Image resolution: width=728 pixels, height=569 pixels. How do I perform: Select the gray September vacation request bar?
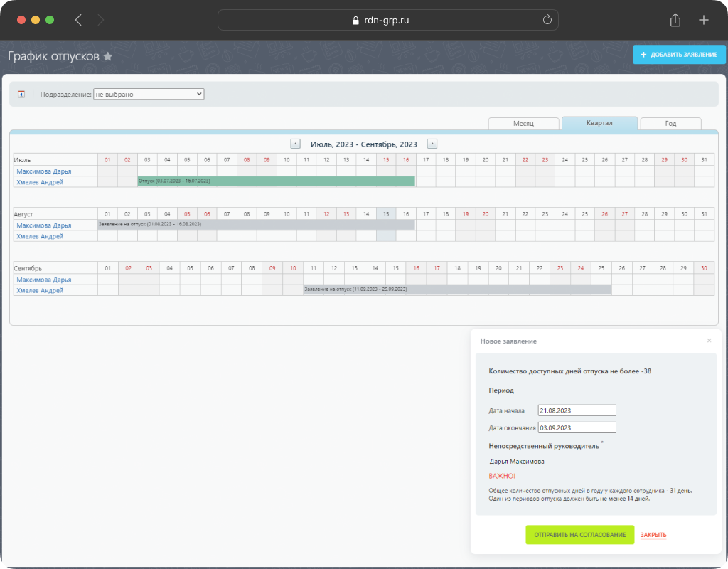[x=457, y=289]
